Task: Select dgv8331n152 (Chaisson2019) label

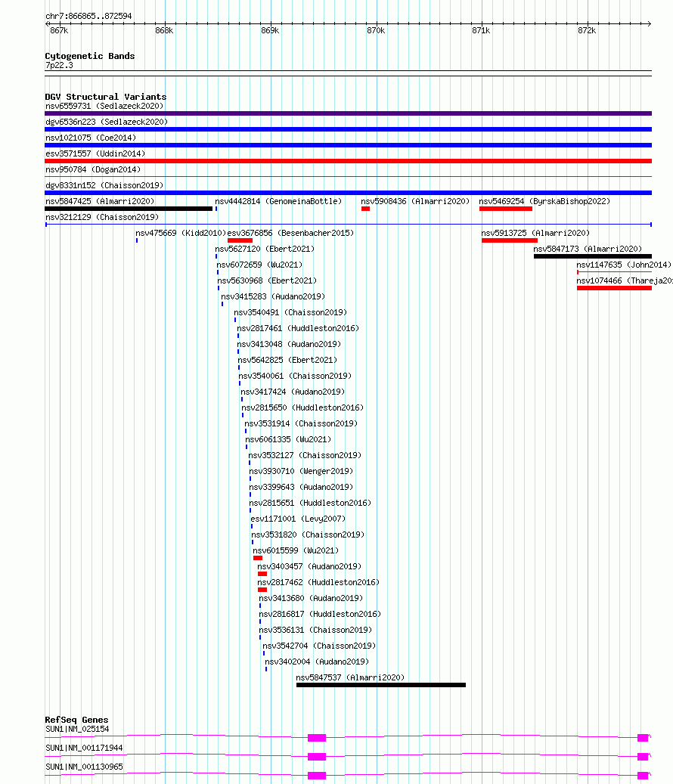Action: click(104, 185)
